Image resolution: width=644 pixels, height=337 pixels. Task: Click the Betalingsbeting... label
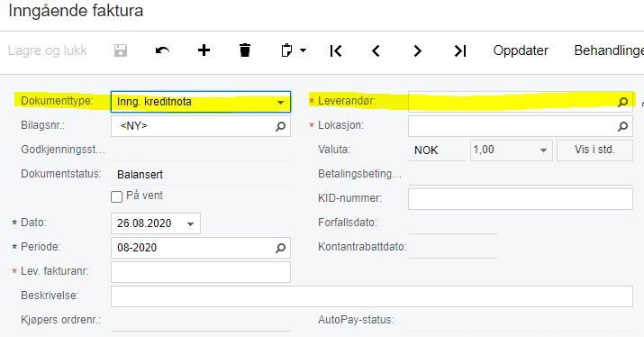359,174
